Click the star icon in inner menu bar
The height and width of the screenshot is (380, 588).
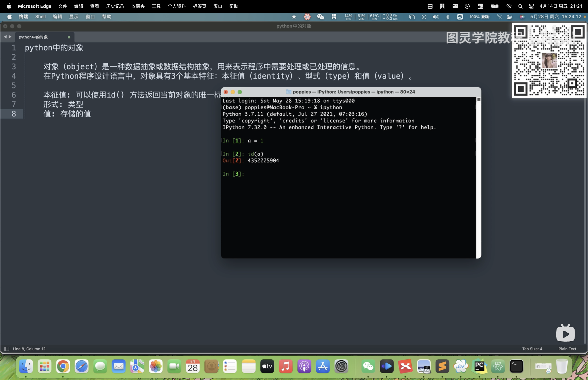tap(294, 17)
